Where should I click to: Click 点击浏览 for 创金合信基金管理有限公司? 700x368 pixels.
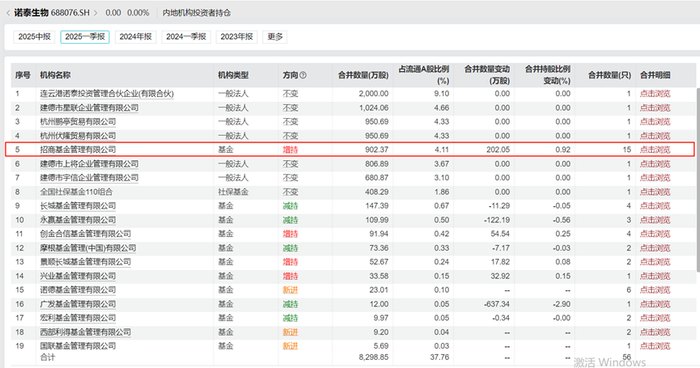click(x=655, y=234)
